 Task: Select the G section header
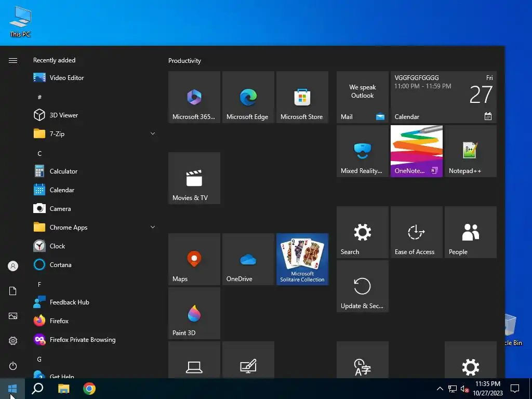[39, 359]
